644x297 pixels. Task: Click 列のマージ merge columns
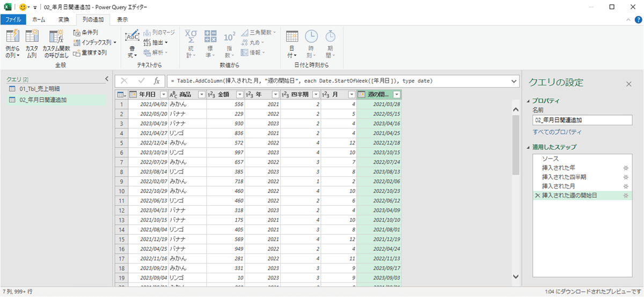[x=159, y=33]
